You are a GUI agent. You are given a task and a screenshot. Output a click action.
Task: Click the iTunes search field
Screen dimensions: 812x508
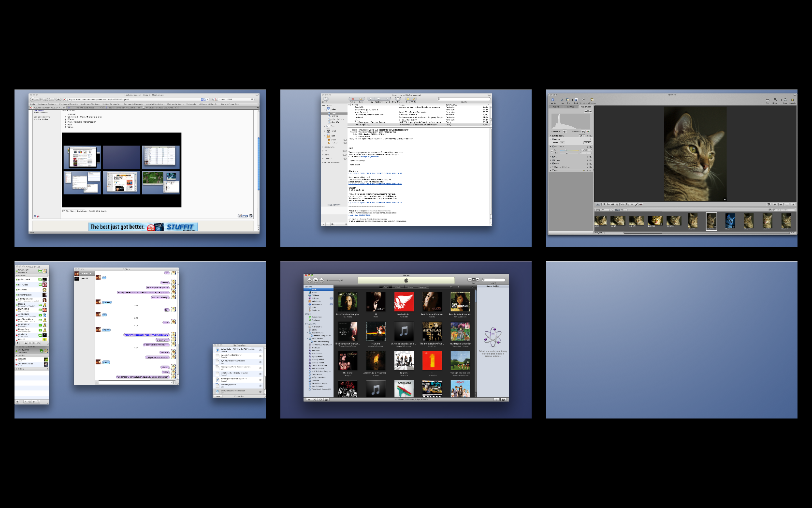click(493, 280)
